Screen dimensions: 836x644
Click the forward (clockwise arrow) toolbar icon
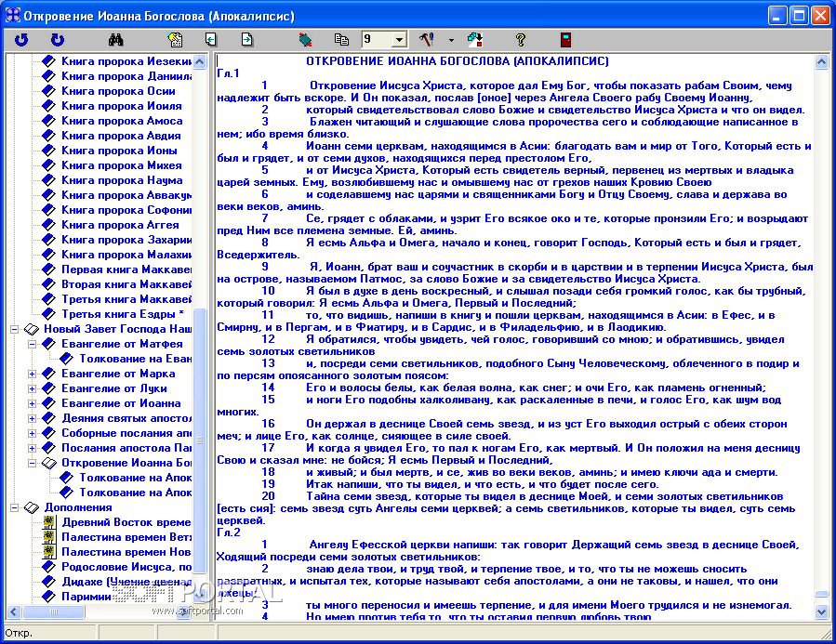coord(57,39)
